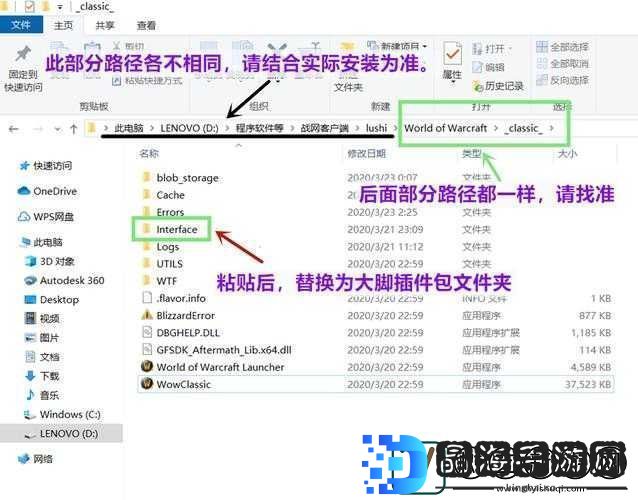
Task: Select lushi breadcrumb in address bar
Action: 376,128
